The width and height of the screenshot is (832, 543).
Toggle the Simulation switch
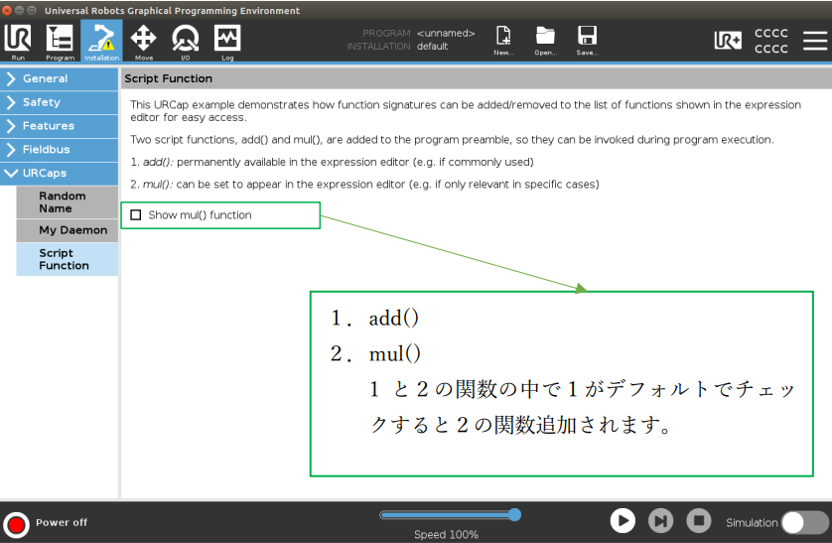click(804, 523)
